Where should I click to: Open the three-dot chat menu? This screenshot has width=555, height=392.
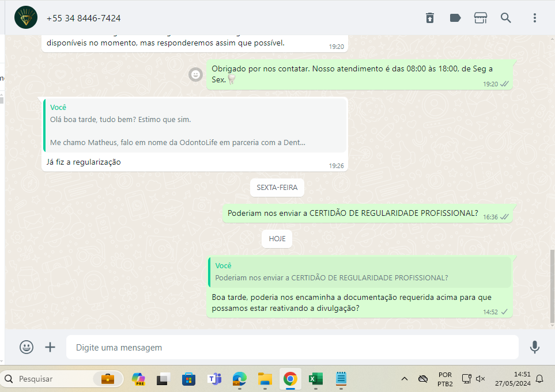[x=535, y=18]
